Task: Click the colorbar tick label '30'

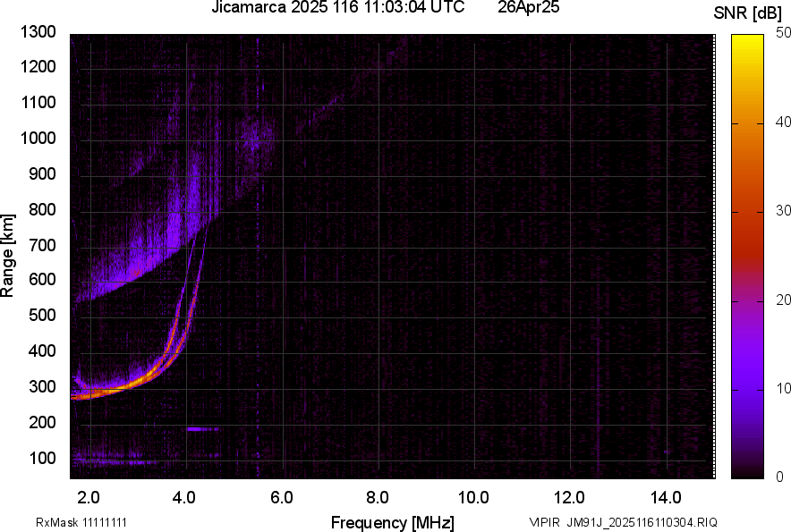Action: tap(783, 211)
